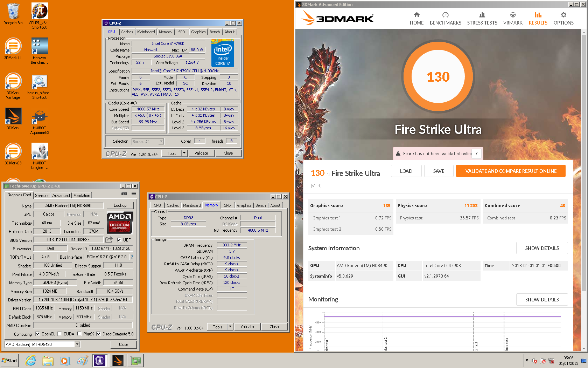The height and width of the screenshot is (368, 588).
Task: Toggle the CUDA checkbox in GPU-Z
Action: pyautogui.click(x=59, y=334)
